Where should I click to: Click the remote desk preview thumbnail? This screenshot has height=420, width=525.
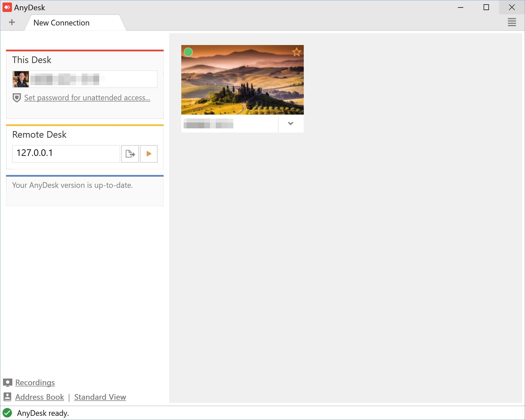[x=242, y=80]
